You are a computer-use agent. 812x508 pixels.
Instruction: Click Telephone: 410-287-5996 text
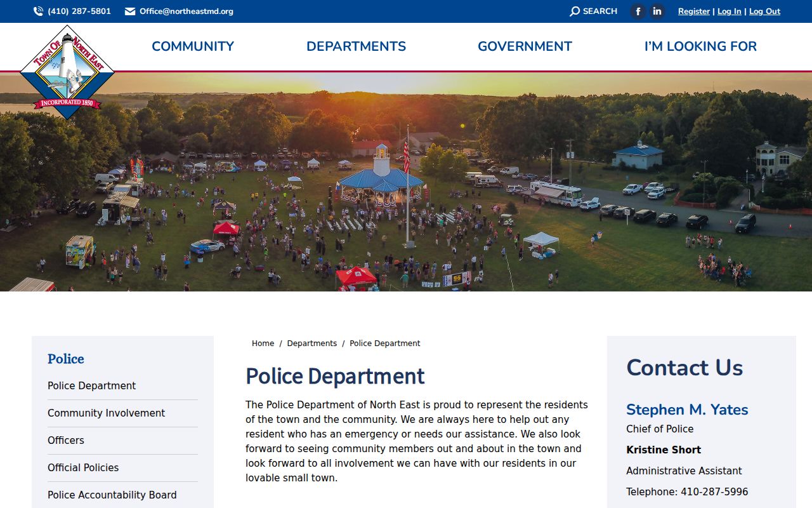(687, 492)
